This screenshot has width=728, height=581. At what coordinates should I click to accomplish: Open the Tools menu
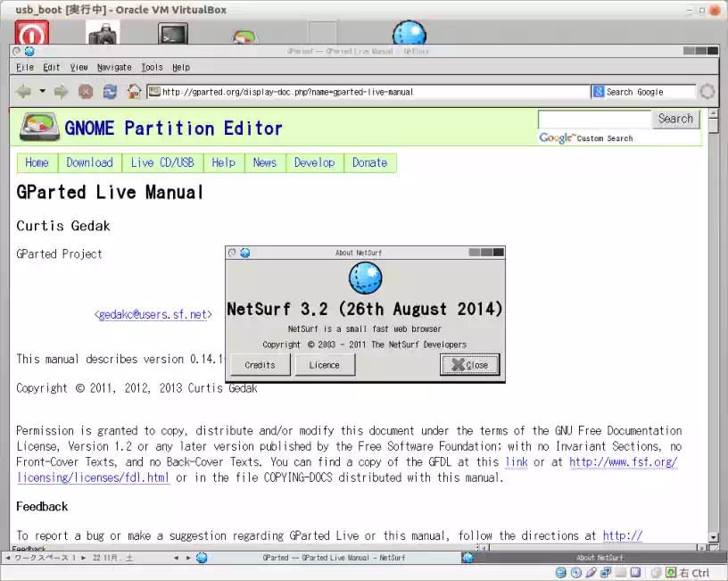tap(152, 67)
